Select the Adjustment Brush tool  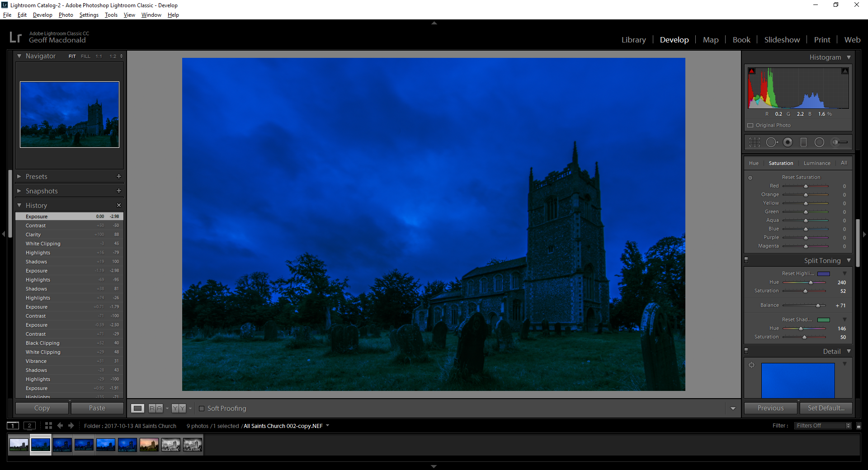point(840,142)
